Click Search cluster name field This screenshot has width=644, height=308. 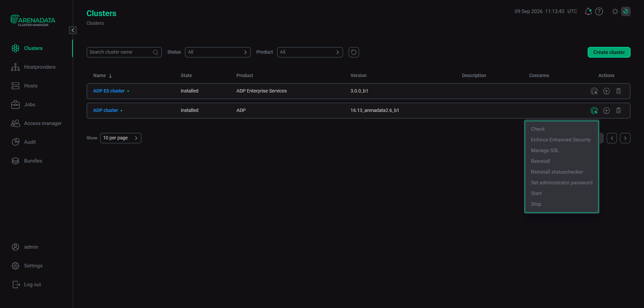pos(124,52)
